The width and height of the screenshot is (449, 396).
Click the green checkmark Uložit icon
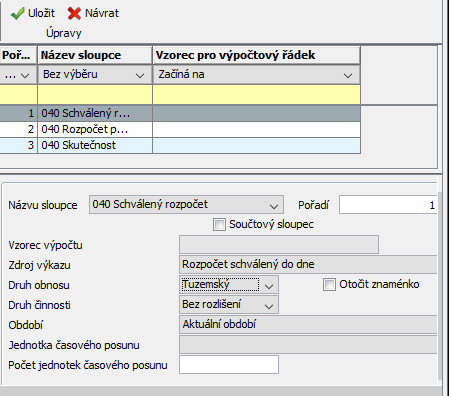[17, 14]
